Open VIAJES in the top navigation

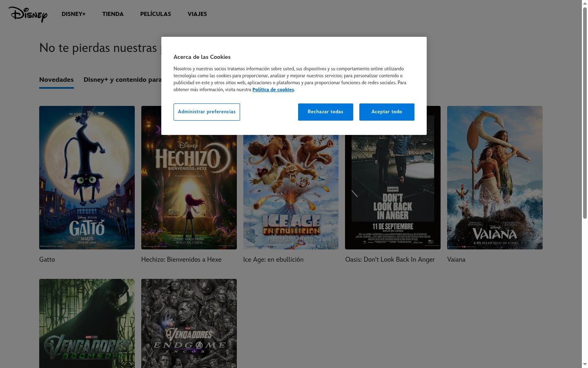(x=197, y=14)
